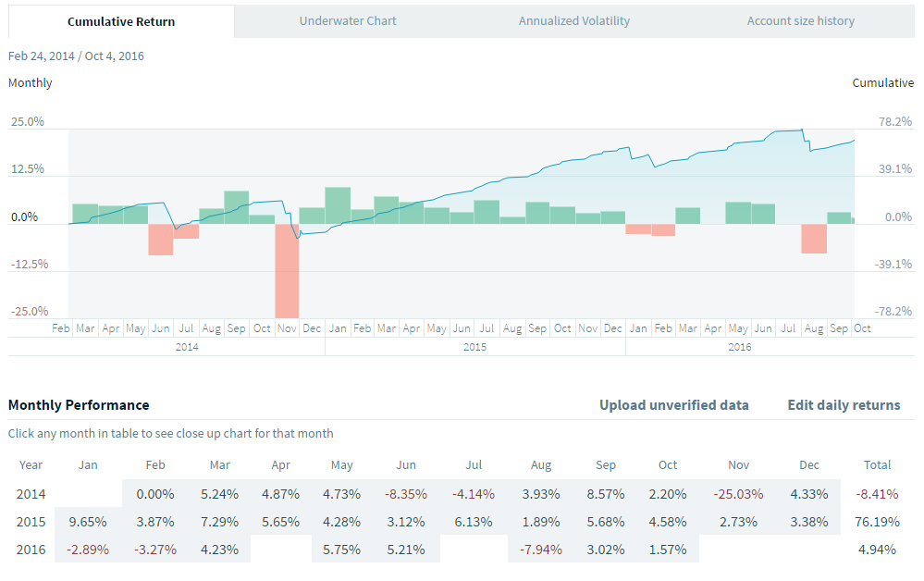Image resolution: width=924 pixels, height=581 pixels.
Task: Click the September 2014 cell showing 8.57%
Action: [x=605, y=494]
